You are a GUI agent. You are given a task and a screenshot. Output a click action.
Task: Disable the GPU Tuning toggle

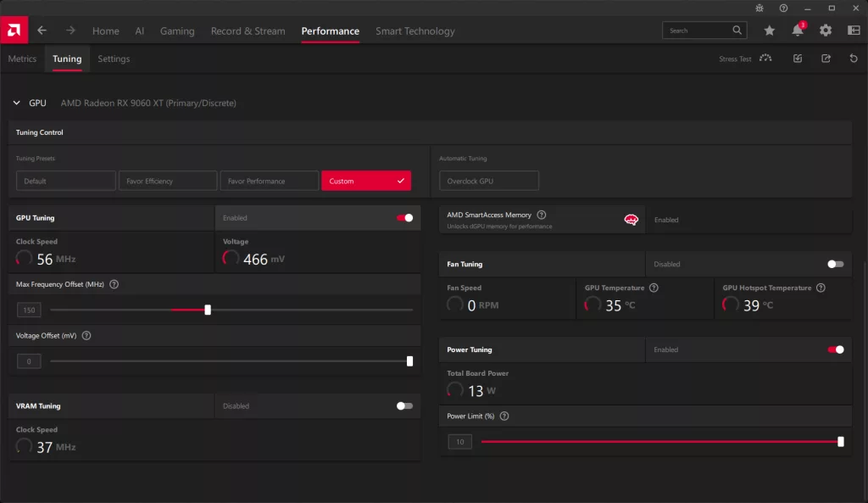[404, 218]
